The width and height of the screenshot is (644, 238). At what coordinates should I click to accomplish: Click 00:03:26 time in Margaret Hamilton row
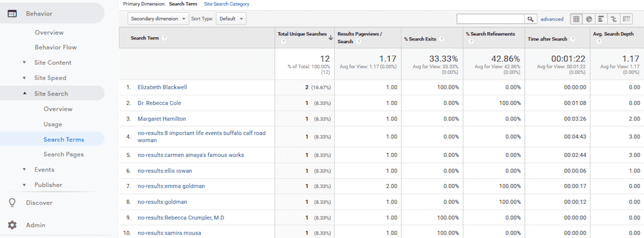(x=575, y=118)
